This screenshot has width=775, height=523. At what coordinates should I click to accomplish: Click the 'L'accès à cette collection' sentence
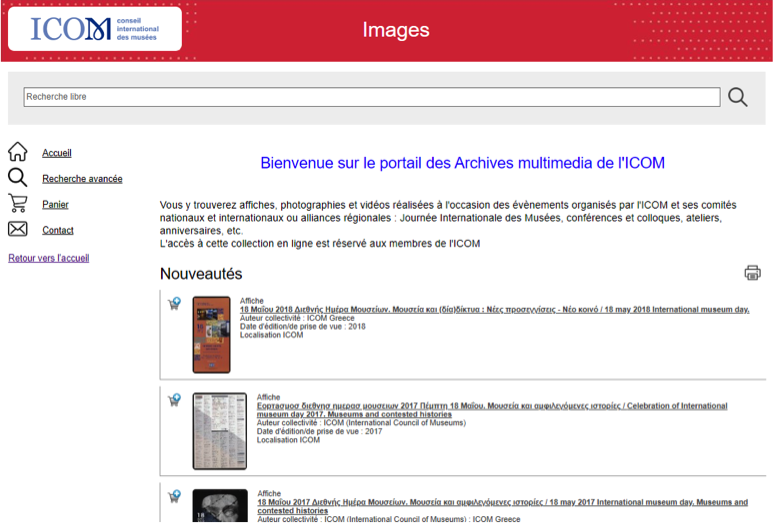[x=320, y=243]
